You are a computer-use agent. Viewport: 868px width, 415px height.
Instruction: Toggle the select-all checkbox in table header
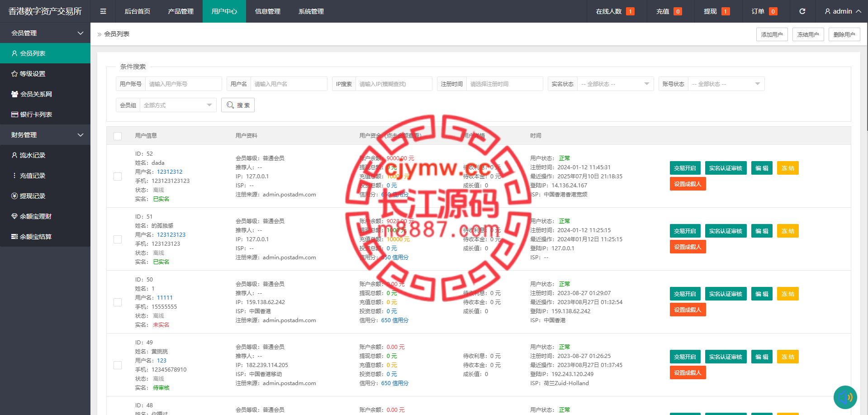point(118,136)
